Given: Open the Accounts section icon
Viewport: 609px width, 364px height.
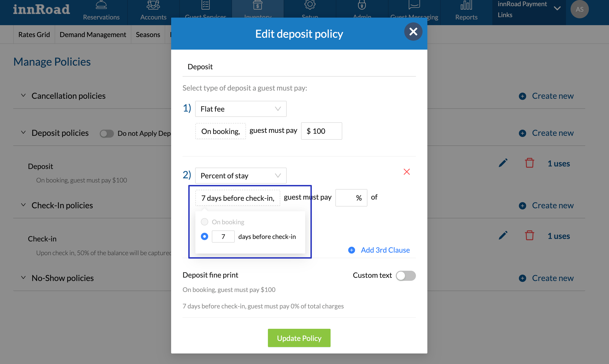Looking at the screenshot, I should tap(153, 5).
